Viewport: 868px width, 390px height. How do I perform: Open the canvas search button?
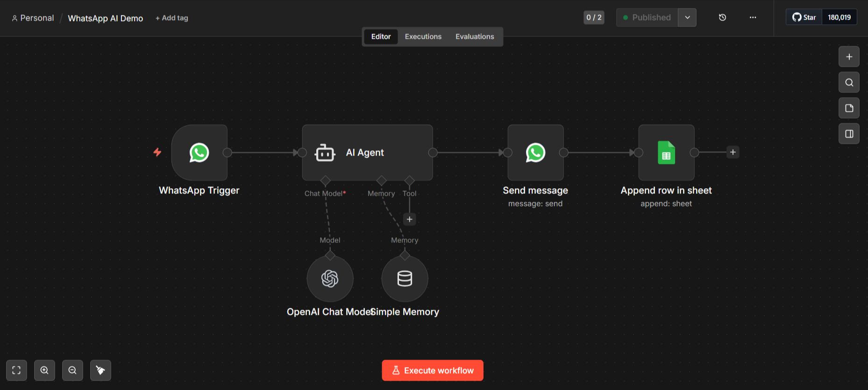click(849, 83)
